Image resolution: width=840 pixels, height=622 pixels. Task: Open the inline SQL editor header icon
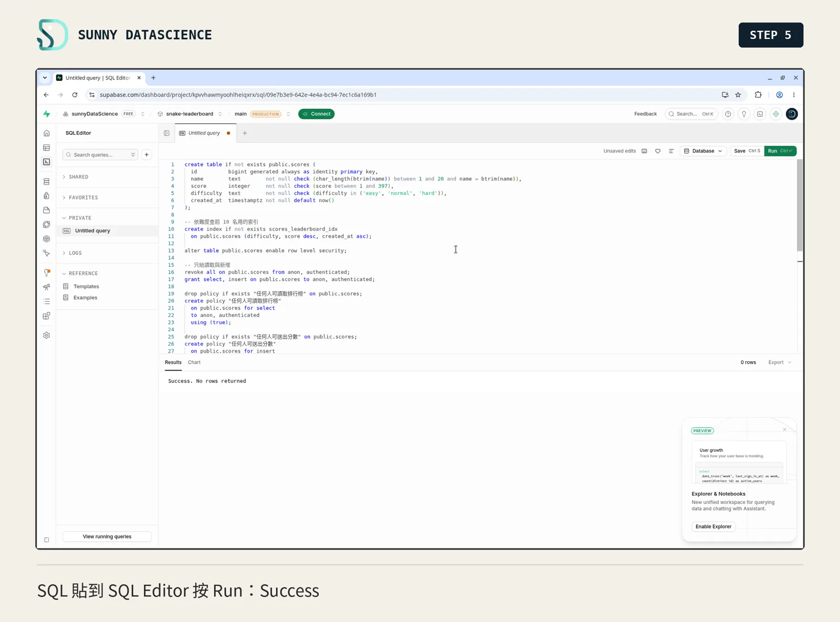coord(760,114)
